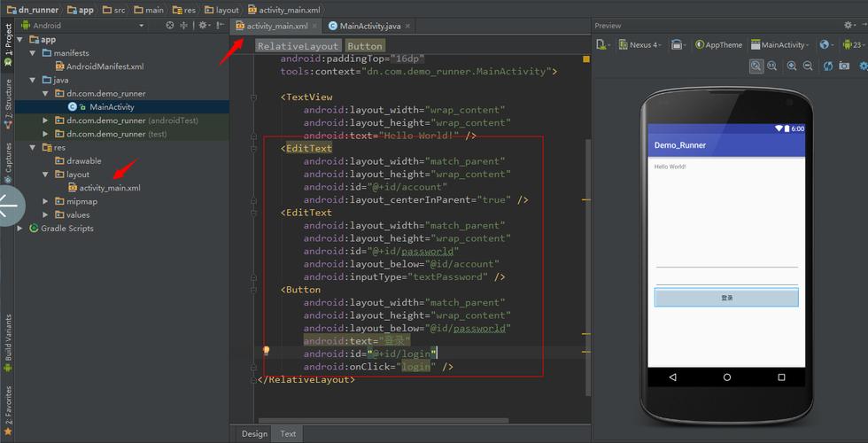Click src in the navigation bar
Viewport: 868px width, 443px height.
(x=114, y=10)
